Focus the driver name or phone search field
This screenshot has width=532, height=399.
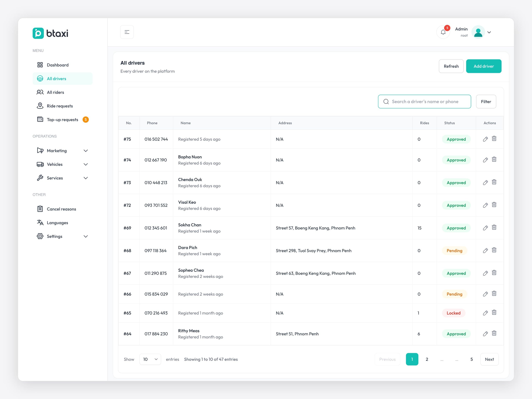(x=424, y=101)
